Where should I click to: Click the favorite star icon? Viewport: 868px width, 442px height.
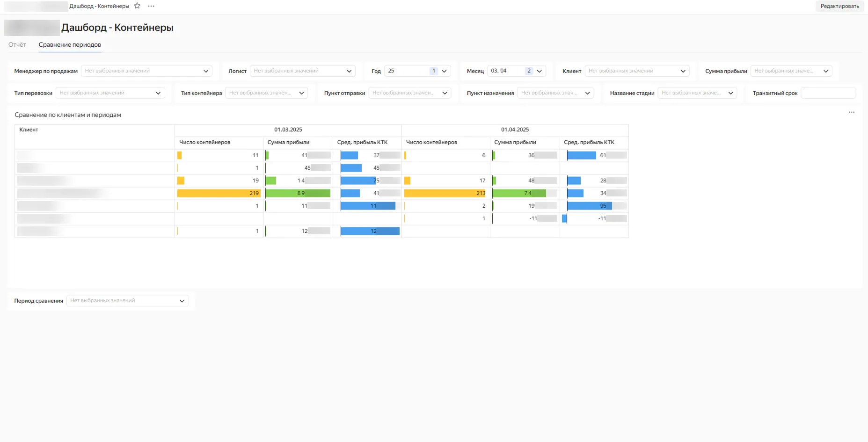coord(137,6)
